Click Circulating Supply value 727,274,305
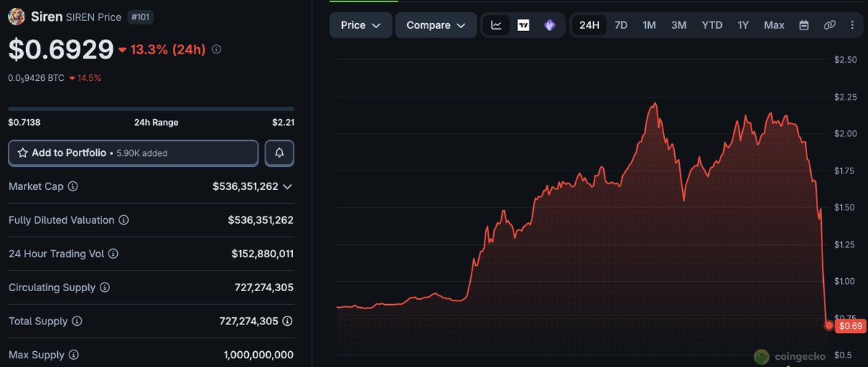868x367 pixels. [x=264, y=288]
